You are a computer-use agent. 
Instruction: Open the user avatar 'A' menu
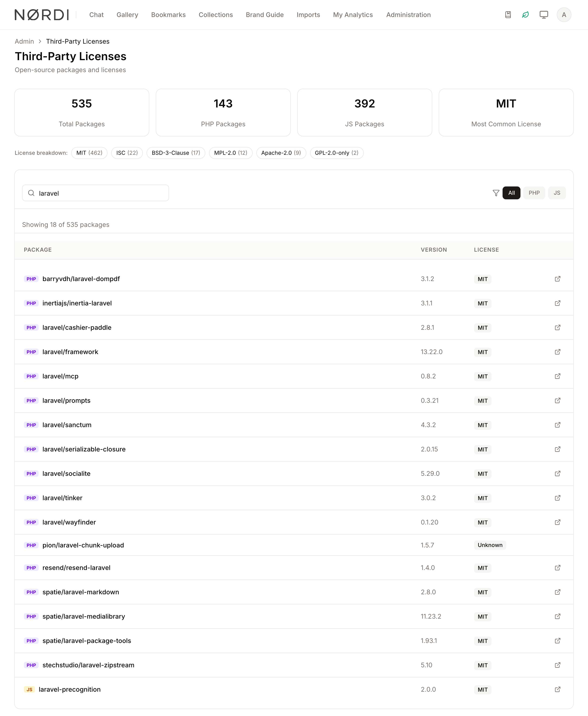tap(564, 14)
